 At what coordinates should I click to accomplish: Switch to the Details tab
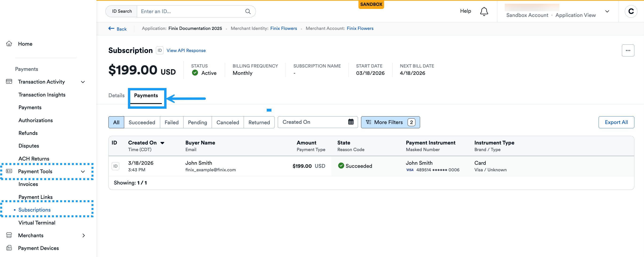tap(116, 95)
